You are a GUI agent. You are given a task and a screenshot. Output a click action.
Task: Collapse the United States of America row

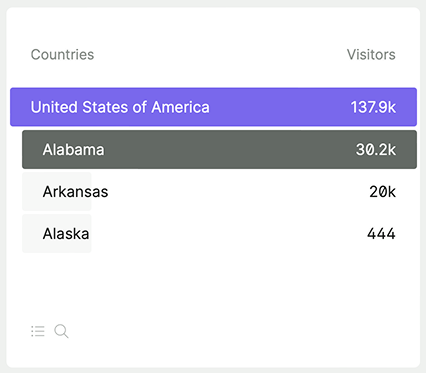click(x=213, y=107)
